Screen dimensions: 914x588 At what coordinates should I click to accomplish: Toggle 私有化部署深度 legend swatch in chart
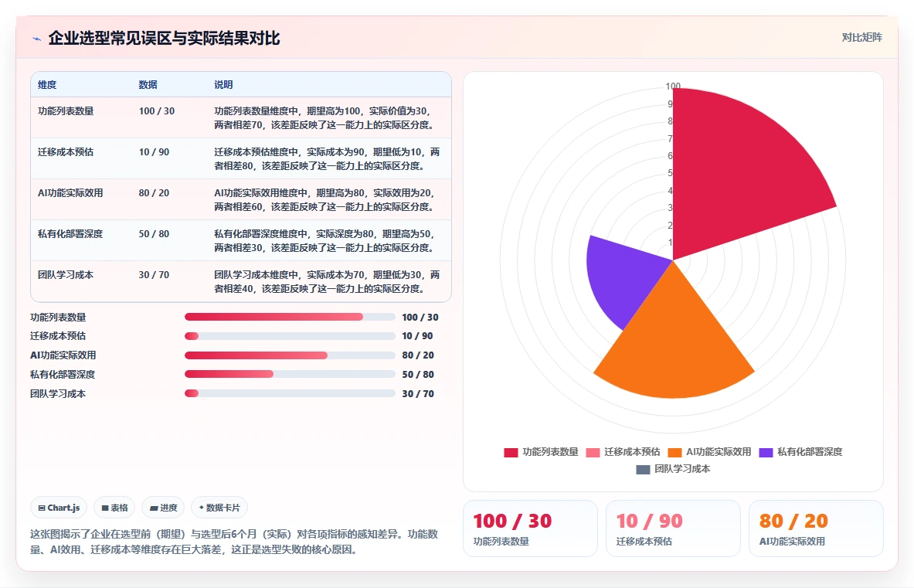click(x=766, y=452)
